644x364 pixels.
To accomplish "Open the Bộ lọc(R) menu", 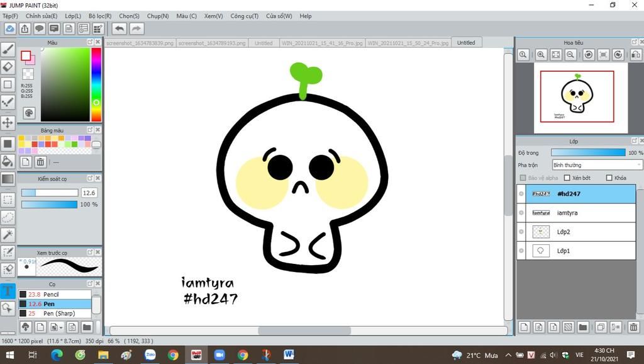I will point(99,16).
